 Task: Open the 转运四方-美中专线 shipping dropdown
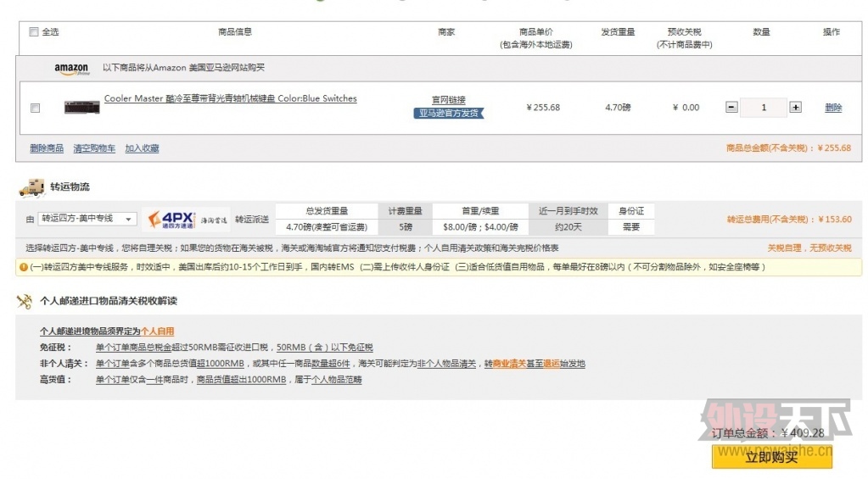[x=87, y=219]
